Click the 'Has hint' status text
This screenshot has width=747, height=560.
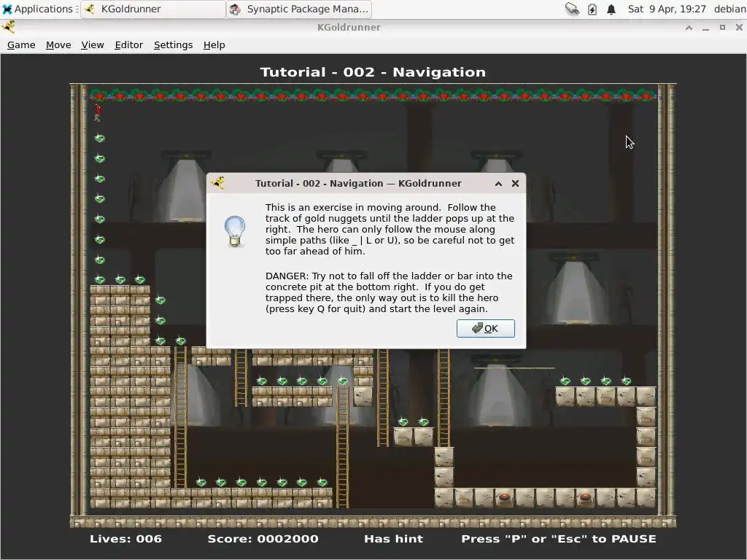[393, 539]
